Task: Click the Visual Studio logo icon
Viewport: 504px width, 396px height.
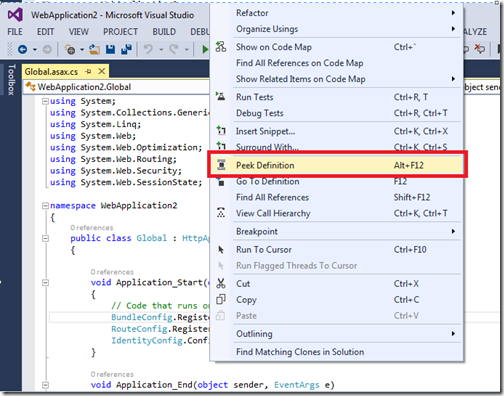Action: (x=15, y=15)
